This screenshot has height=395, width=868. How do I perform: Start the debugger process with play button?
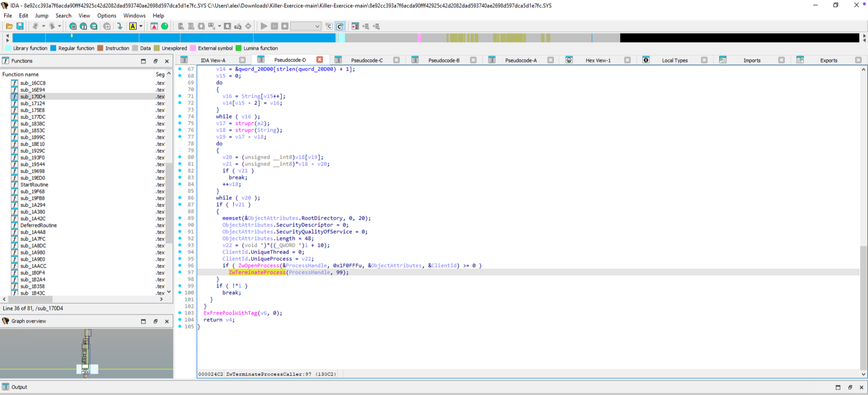264,26
